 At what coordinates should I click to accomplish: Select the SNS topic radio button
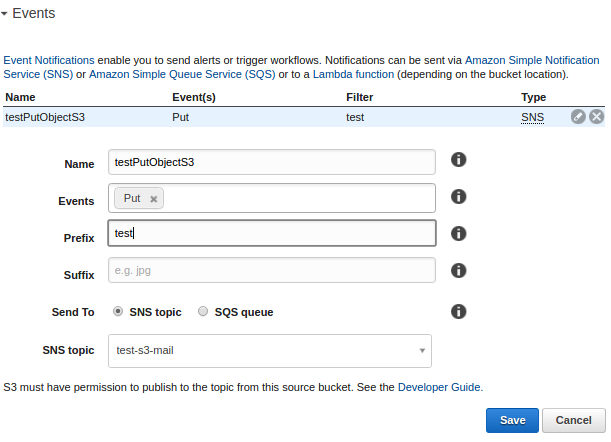coord(118,311)
